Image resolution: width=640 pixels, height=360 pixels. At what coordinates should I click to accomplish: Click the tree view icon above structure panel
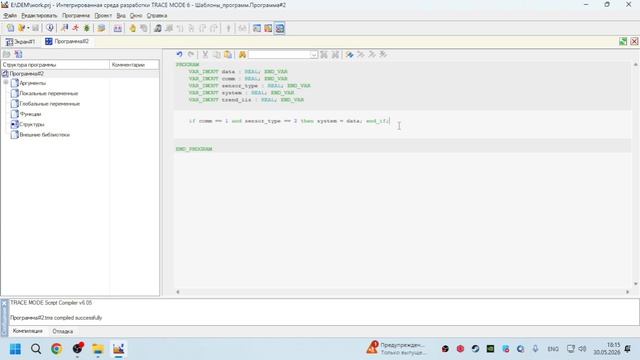pos(18,54)
